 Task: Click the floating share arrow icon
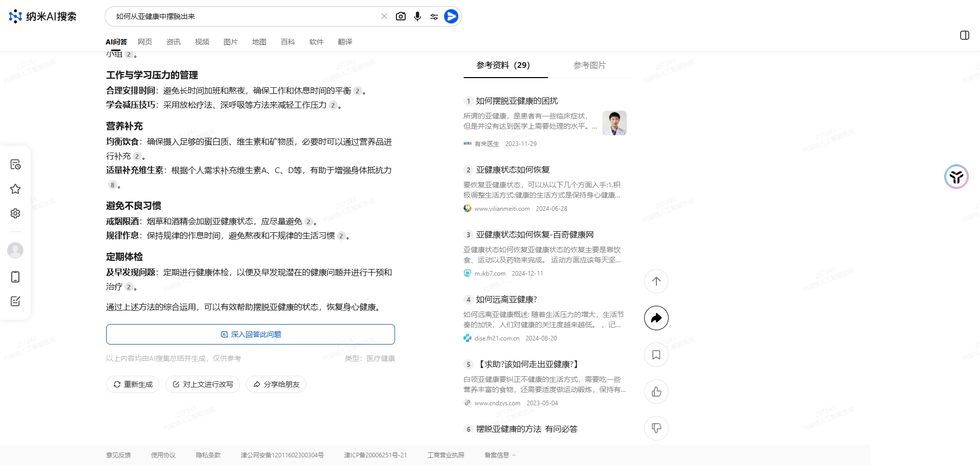656,318
